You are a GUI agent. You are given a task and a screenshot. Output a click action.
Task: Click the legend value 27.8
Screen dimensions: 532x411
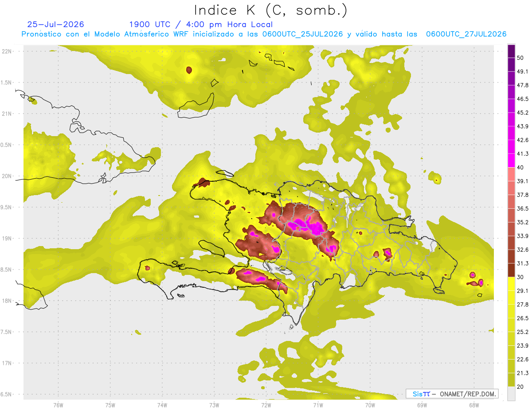point(523,305)
